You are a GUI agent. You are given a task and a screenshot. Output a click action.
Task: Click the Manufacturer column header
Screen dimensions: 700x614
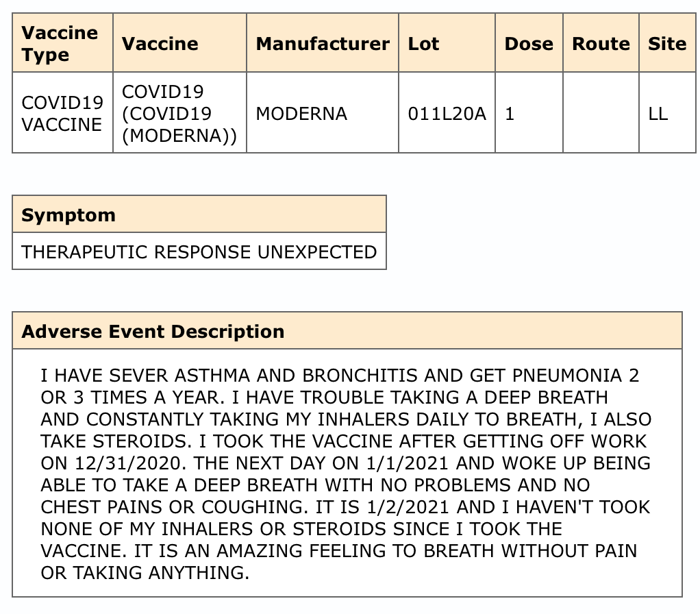[x=323, y=43]
